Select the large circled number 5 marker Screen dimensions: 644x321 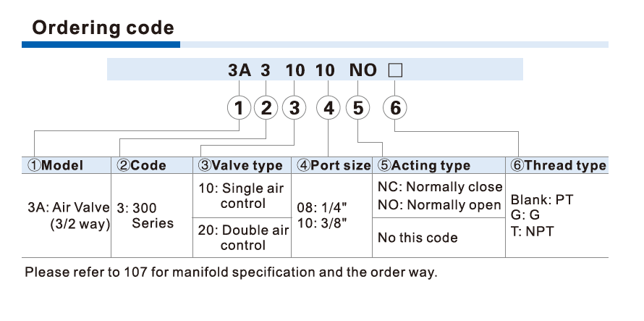point(357,109)
